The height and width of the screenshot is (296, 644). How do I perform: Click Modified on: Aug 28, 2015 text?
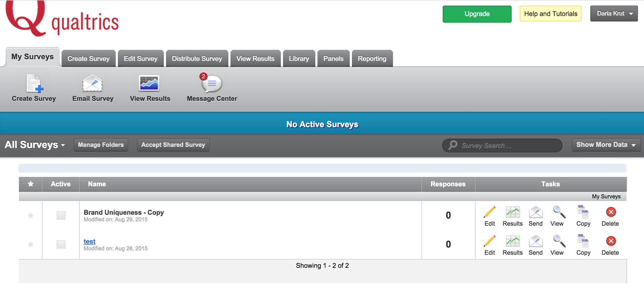point(116,248)
